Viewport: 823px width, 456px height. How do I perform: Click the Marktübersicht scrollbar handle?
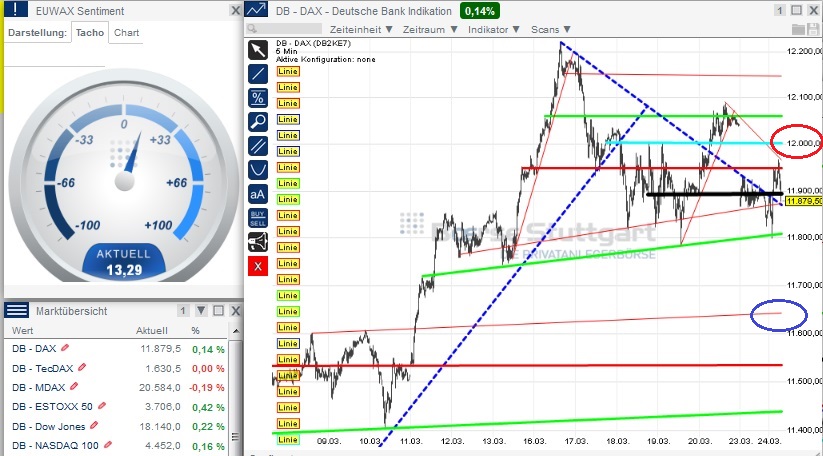point(236,437)
